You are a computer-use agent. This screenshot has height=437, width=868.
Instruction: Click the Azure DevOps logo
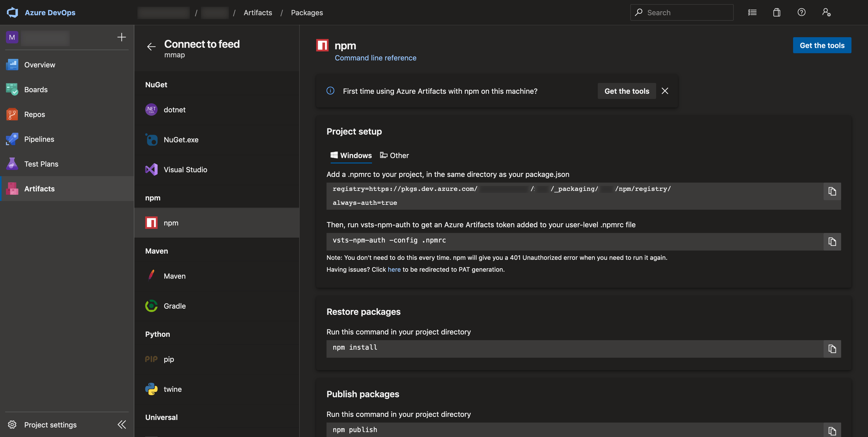point(12,12)
